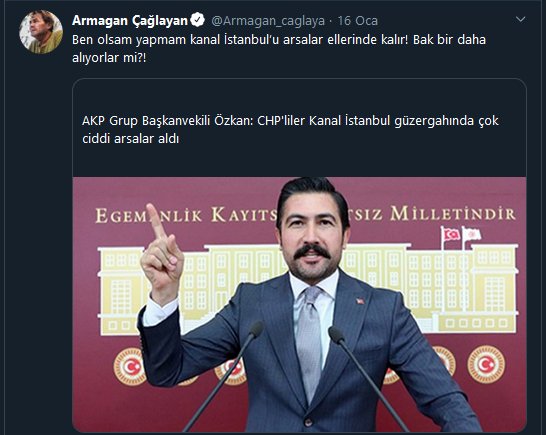Click the verified badge beside Armagan Çağlayan
Screen dimensions: 546x435
click(x=198, y=20)
